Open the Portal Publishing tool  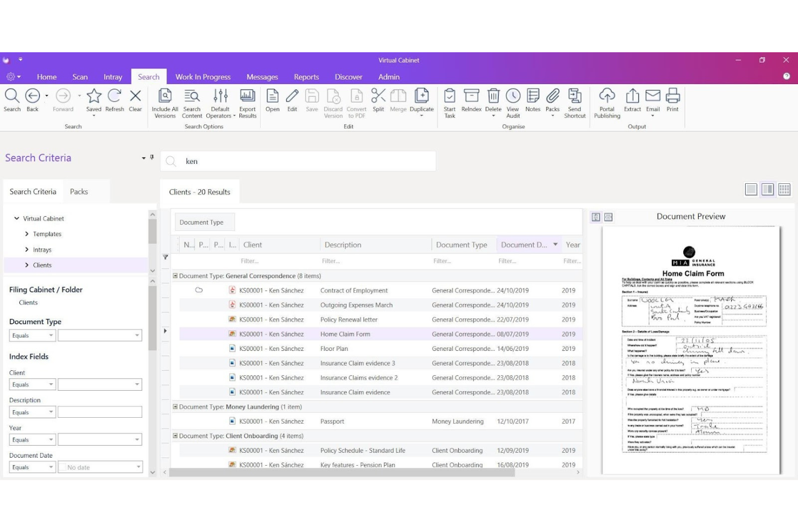pyautogui.click(x=607, y=102)
